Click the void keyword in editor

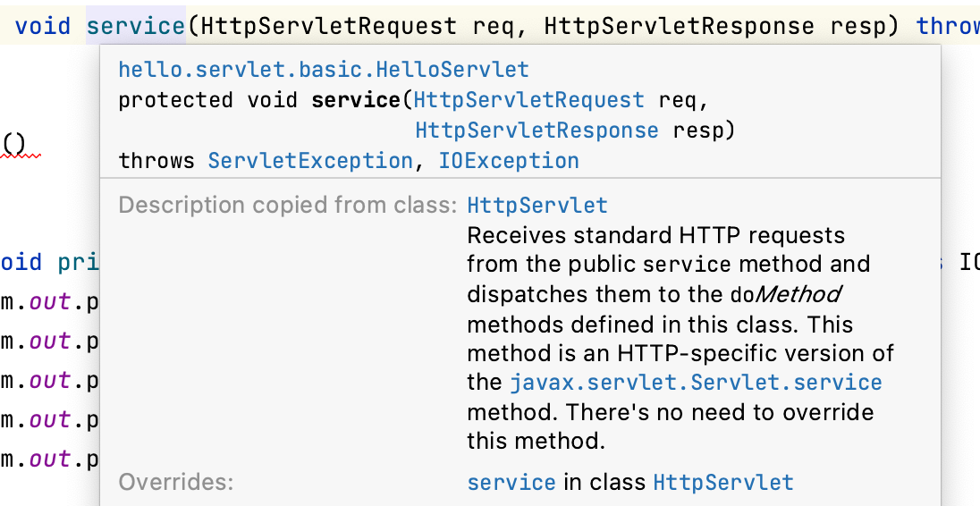tap(43, 26)
